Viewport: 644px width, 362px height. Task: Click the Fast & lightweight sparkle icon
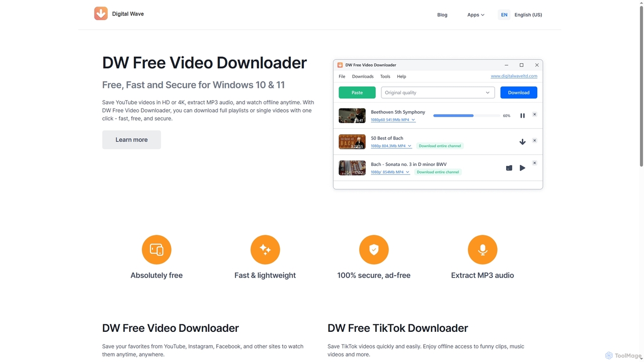(x=265, y=249)
